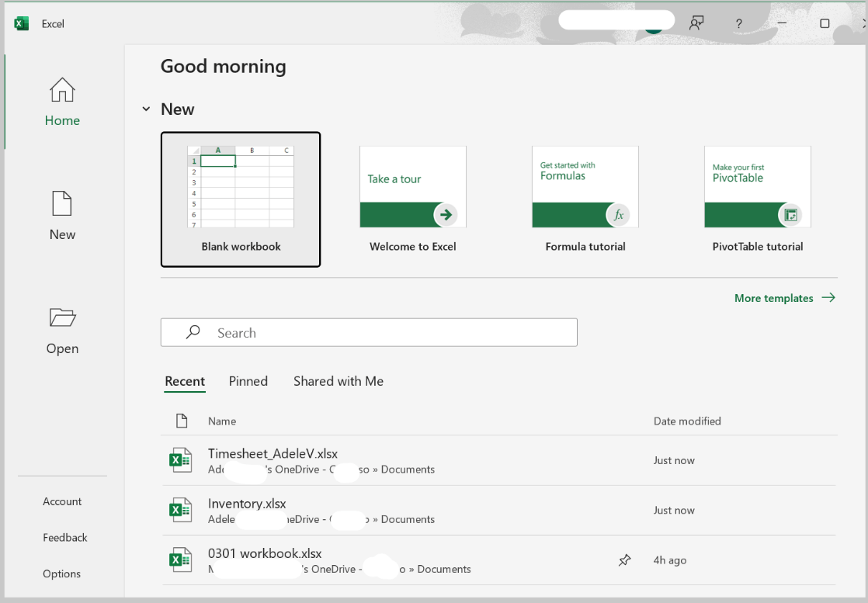Viewport: 868px width, 603px height.
Task: Click the Home label in sidebar
Action: coord(62,120)
